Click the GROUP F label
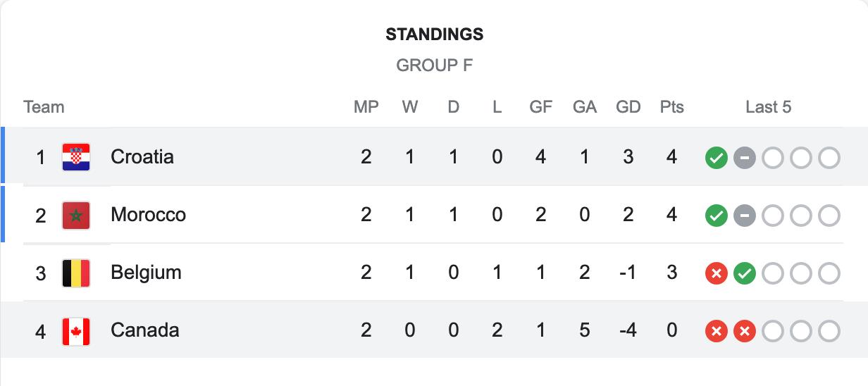Image resolution: width=868 pixels, height=386 pixels. [435, 66]
